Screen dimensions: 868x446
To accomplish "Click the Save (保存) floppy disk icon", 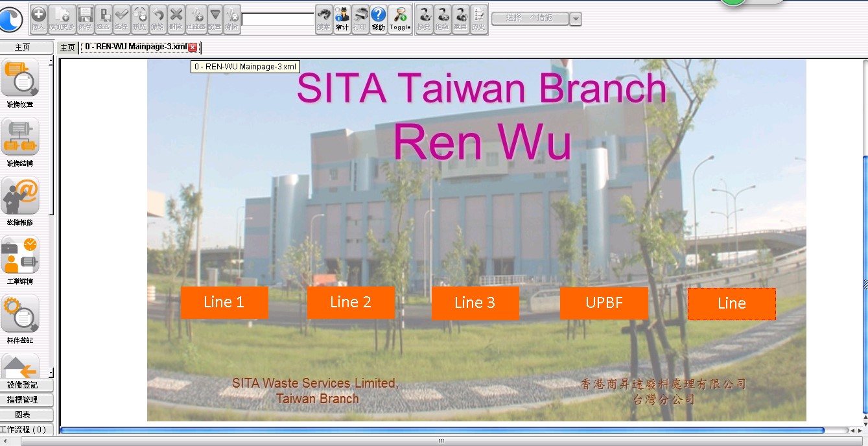I will [x=85, y=19].
